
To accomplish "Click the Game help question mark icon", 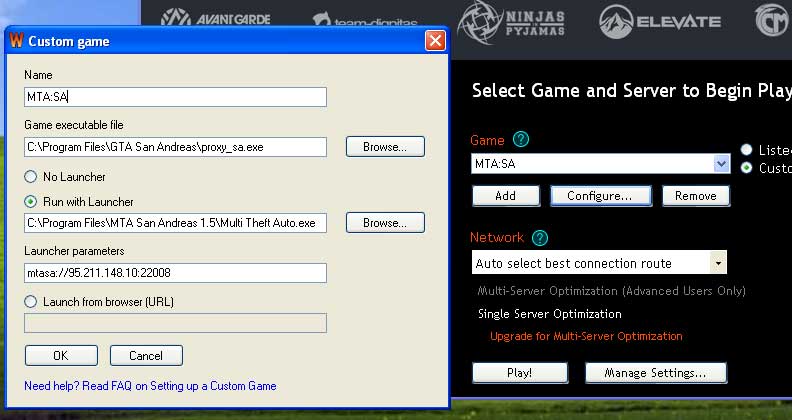I will (520, 140).
